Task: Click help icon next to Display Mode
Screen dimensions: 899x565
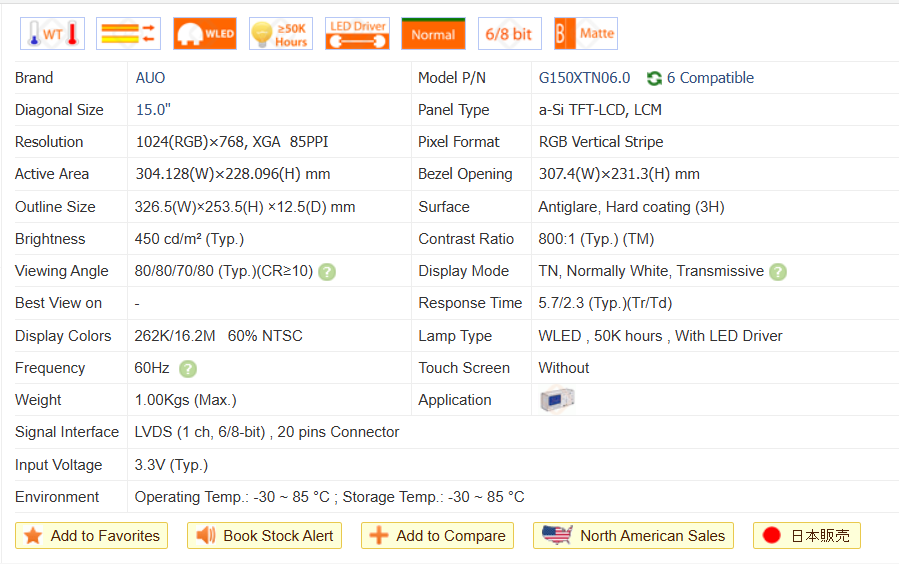Action: point(778,272)
